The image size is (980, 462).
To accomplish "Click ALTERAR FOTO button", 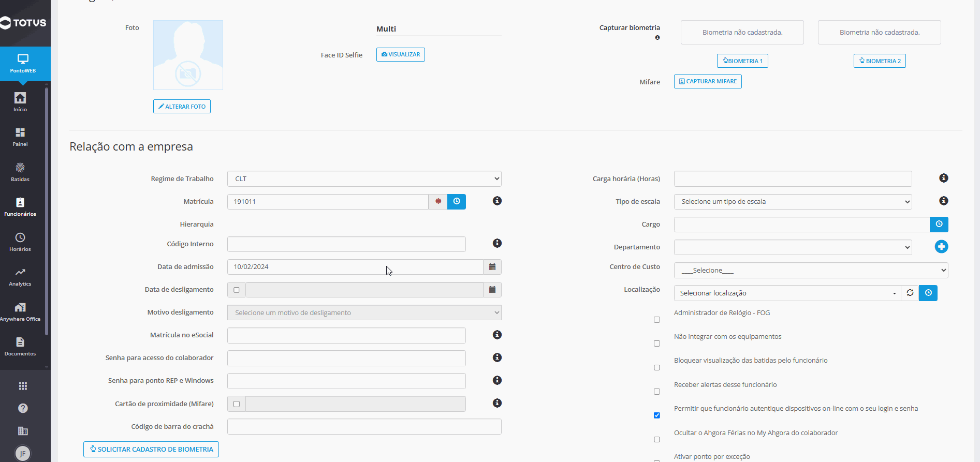I will coord(182,107).
